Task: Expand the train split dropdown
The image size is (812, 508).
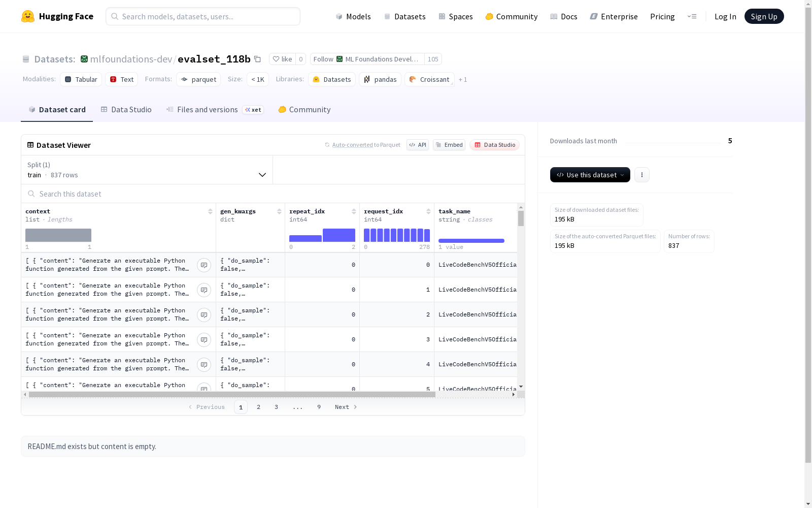Action: coord(147,170)
